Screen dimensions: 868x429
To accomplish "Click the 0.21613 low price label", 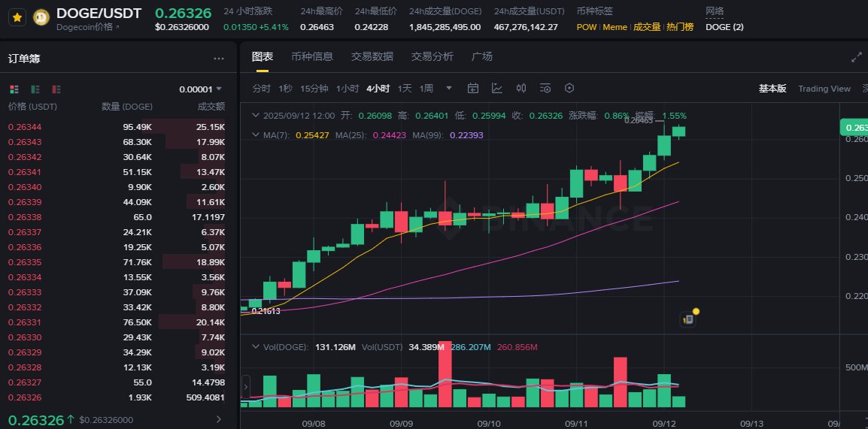I will pyautogui.click(x=266, y=311).
